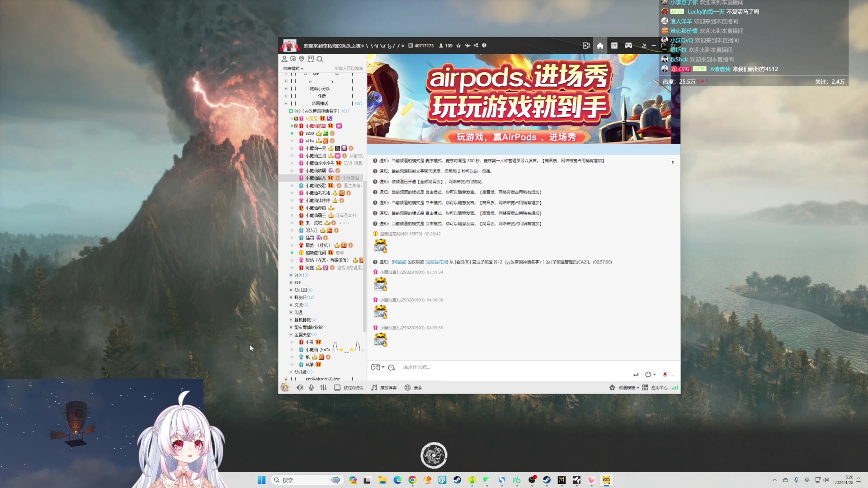Enable the 按住Q说话 push-to-talk checkbox
This screenshot has width=868, height=488.
pos(337,387)
